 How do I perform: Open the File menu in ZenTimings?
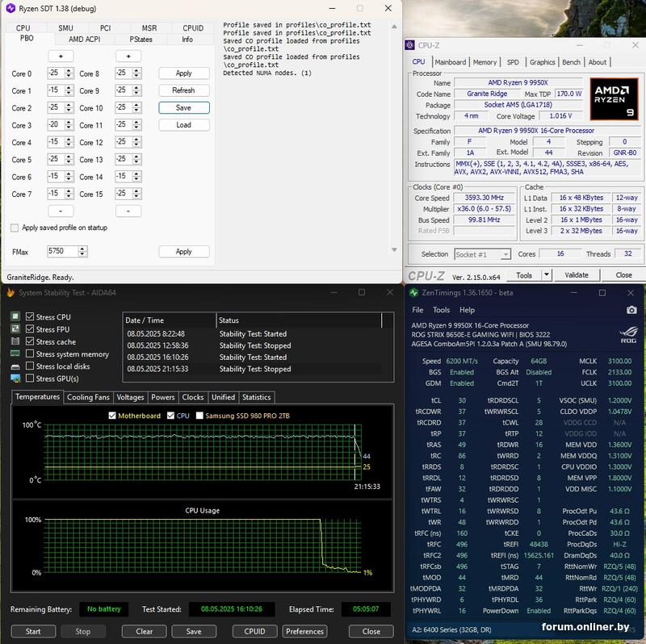click(417, 310)
